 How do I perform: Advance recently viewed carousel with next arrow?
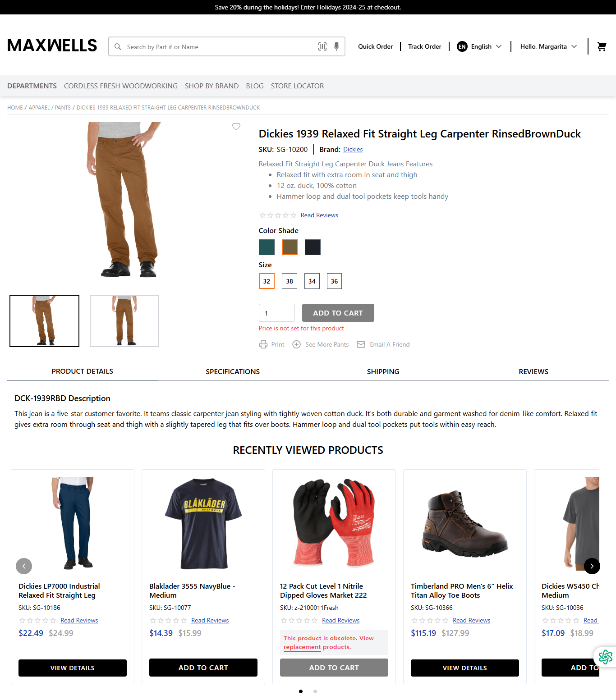pyautogui.click(x=592, y=566)
